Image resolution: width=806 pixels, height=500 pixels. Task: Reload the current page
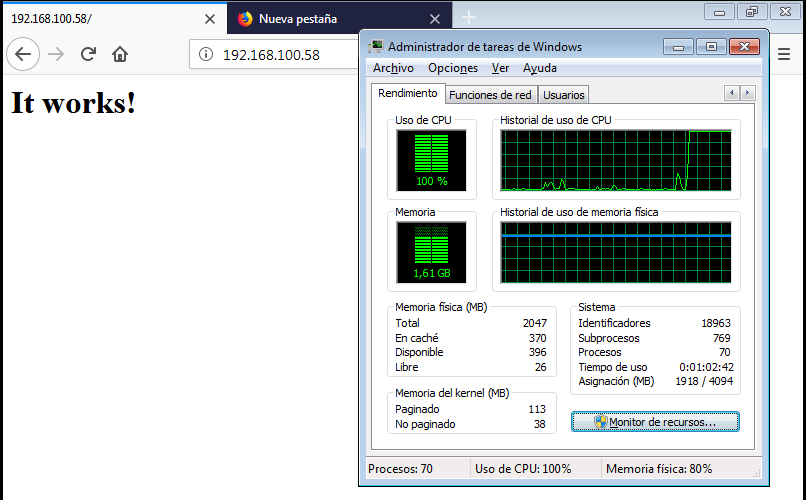click(x=88, y=54)
